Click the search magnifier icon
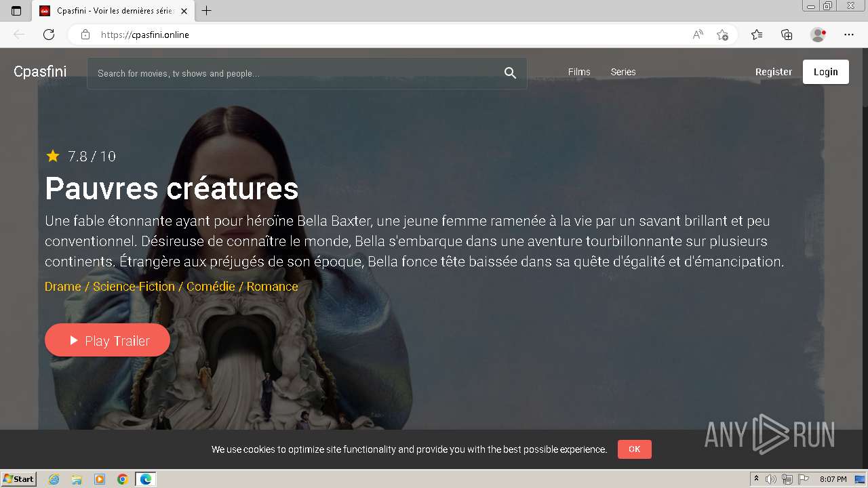 [x=510, y=73]
